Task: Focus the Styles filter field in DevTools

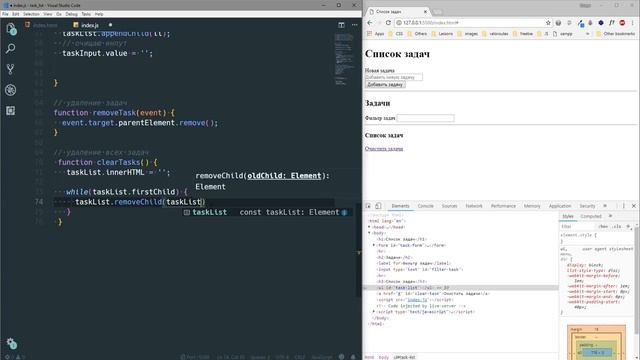Action: point(578,227)
